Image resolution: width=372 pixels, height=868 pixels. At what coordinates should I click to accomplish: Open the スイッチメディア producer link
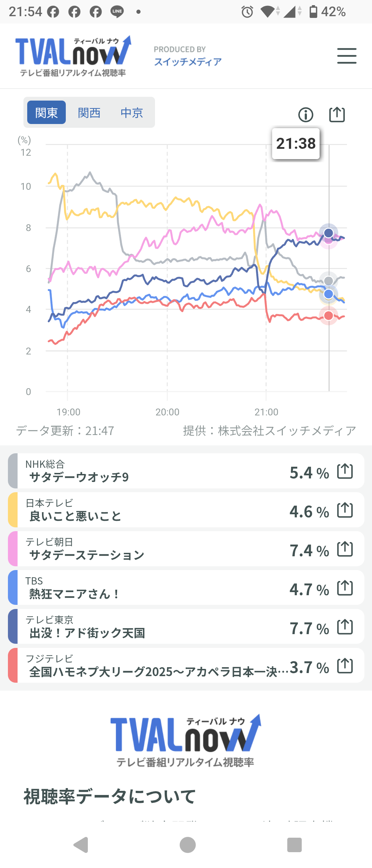[x=188, y=62]
